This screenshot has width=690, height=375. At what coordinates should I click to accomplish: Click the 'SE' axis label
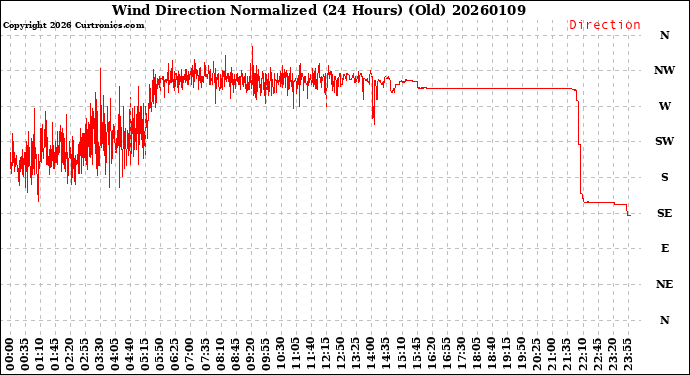[664, 213]
